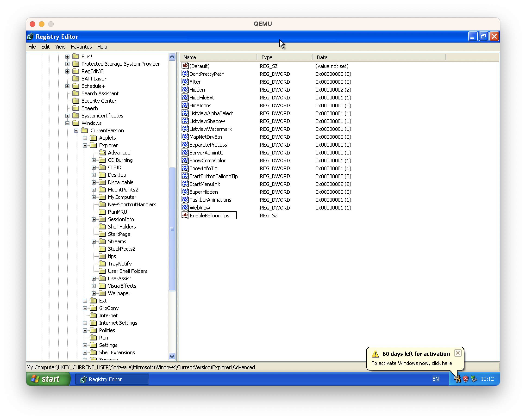Click the warning icon in activation balloon
The height and width of the screenshot is (420, 526).
375,354
